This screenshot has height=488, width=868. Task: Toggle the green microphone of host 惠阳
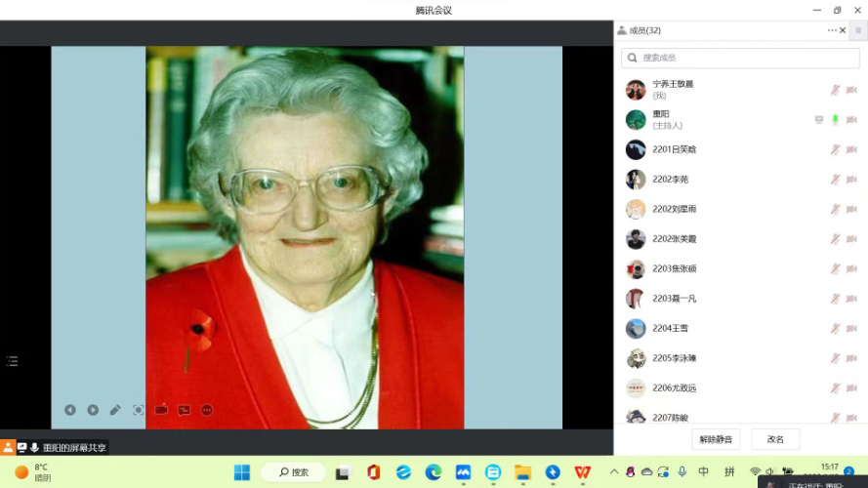pyautogui.click(x=835, y=120)
